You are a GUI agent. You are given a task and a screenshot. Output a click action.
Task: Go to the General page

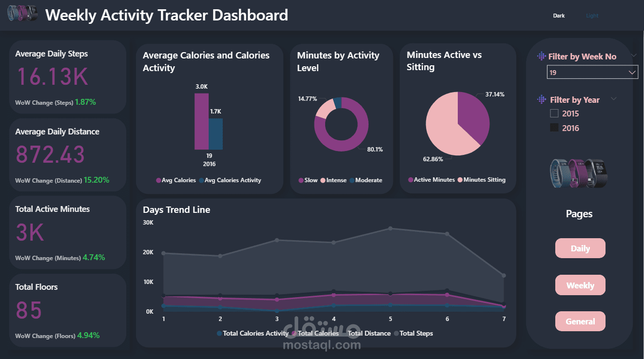click(x=580, y=321)
